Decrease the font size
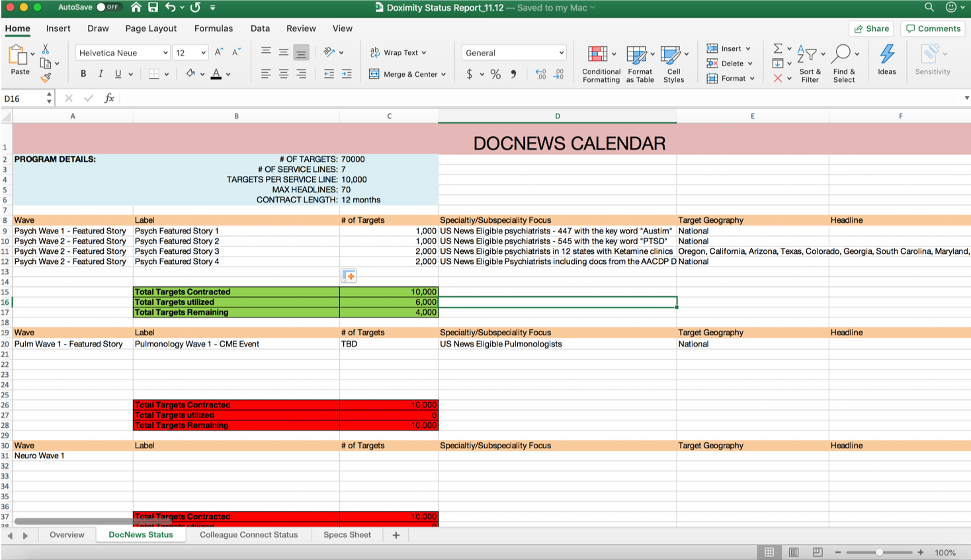The width and height of the screenshot is (971, 560). [x=236, y=52]
